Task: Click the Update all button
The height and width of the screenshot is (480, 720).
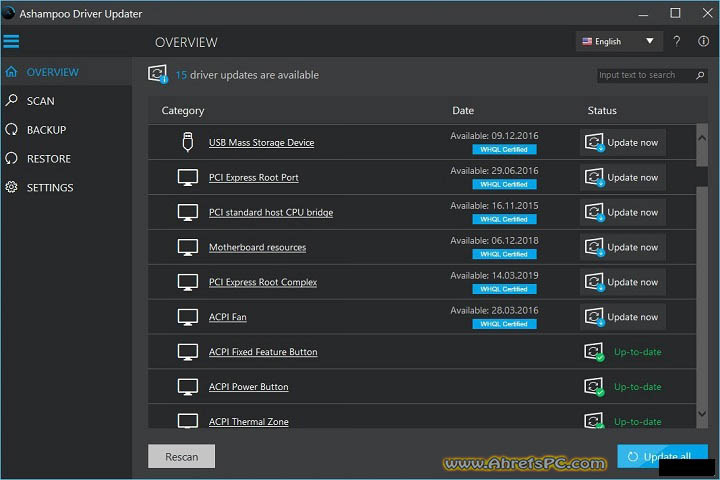Action: pos(662,456)
